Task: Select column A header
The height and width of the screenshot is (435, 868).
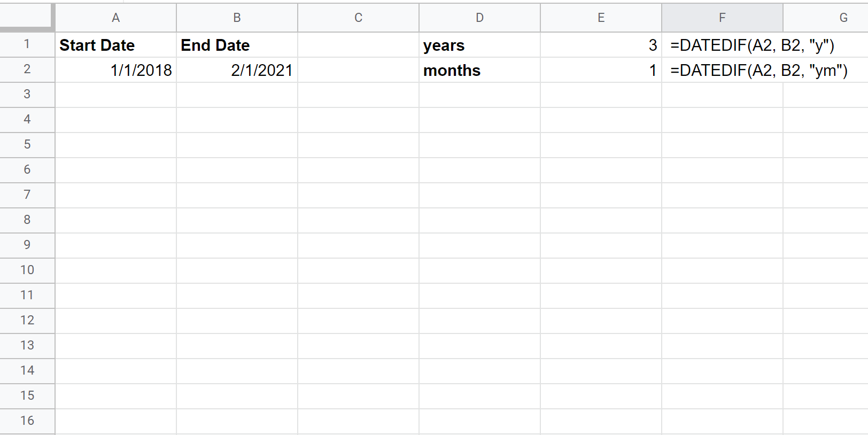Action: tap(115, 18)
